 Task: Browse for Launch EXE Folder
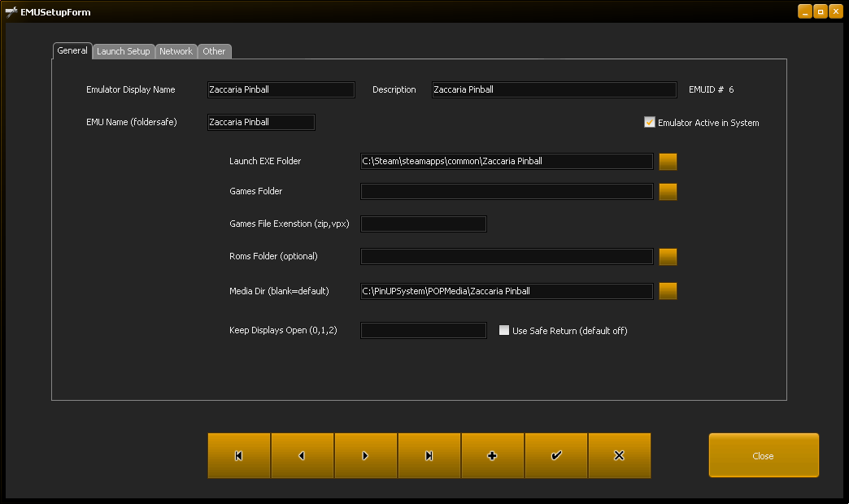(x=668, y=161)
